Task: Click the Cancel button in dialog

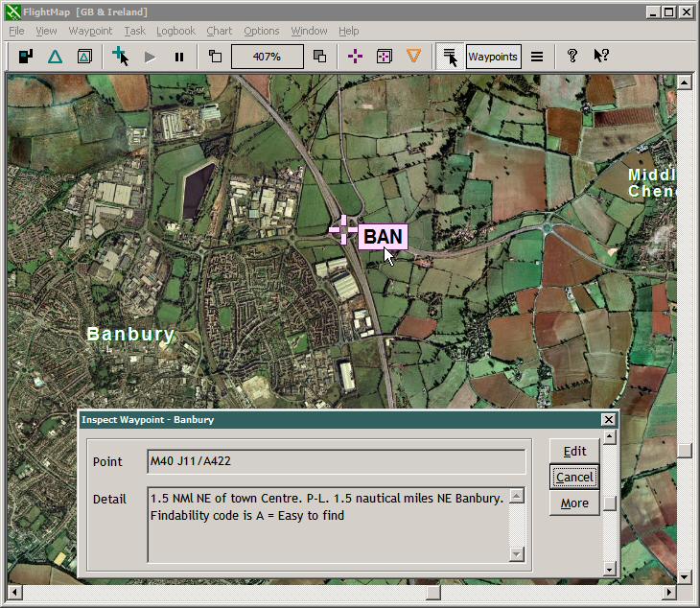Action: pyautogui.click(x=574, y=478)
